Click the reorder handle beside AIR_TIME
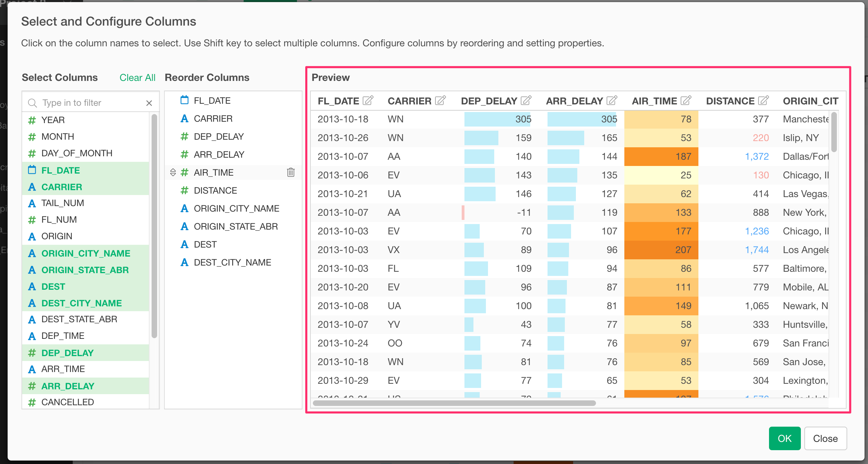 [173, 172]
